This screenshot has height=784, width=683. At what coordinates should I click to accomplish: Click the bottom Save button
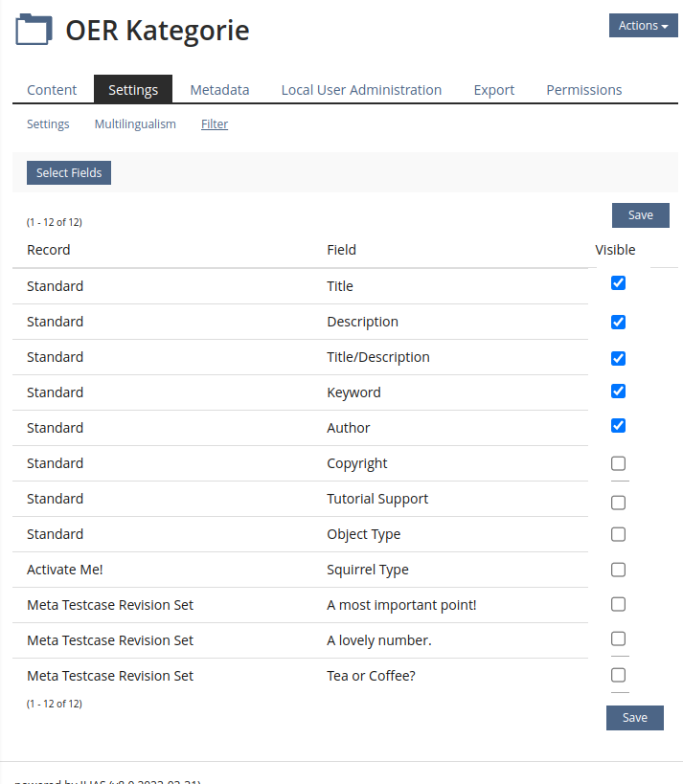pos(634,718)
